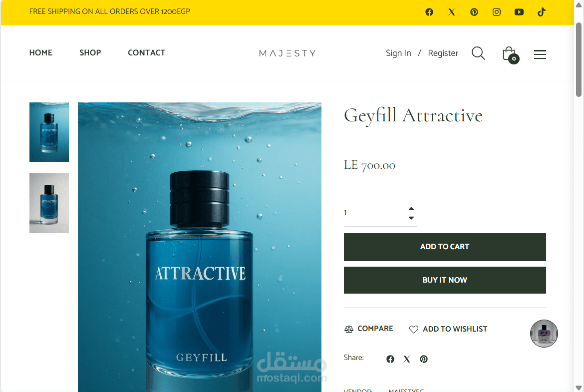Open the TikTok icon in top bar
The image size is (584, 392).
click(x=542, y=12)
